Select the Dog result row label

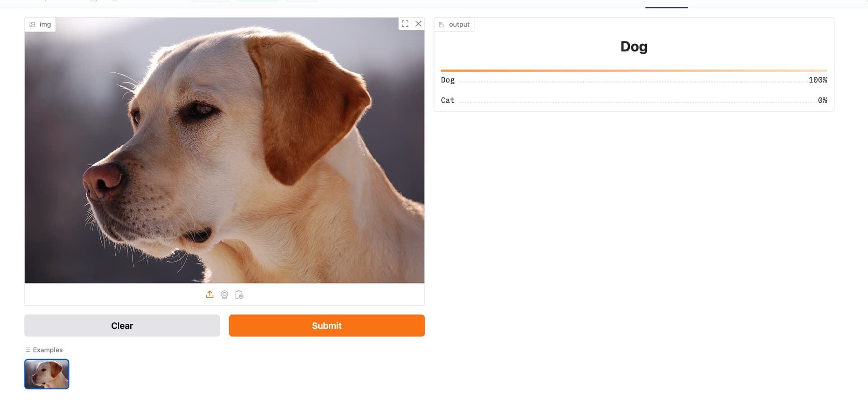point(448,80)
